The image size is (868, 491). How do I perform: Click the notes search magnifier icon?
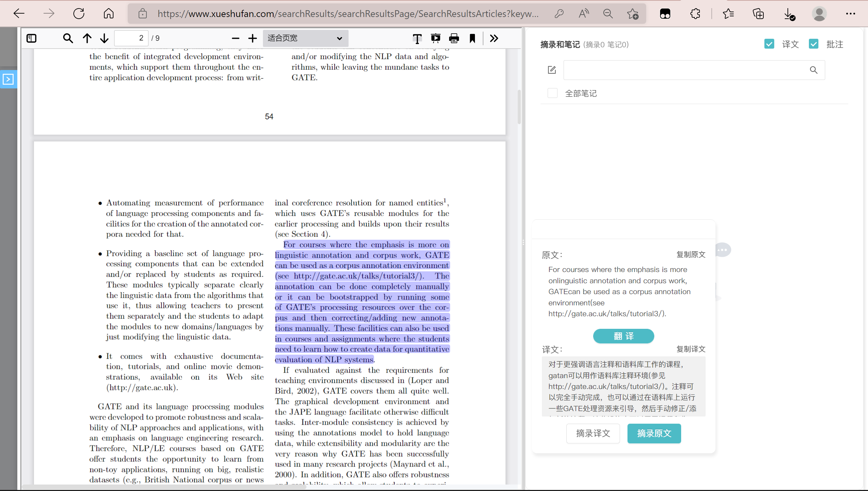click(814, 70)
